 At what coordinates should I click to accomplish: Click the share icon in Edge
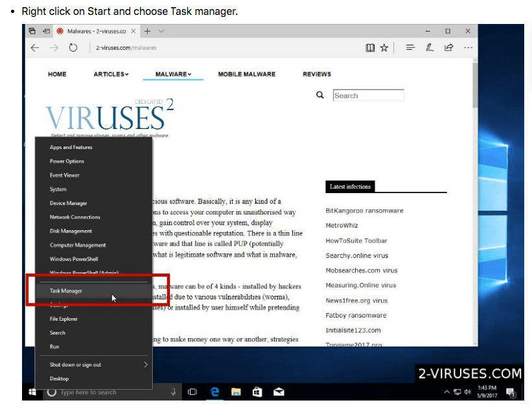[449, 47]
